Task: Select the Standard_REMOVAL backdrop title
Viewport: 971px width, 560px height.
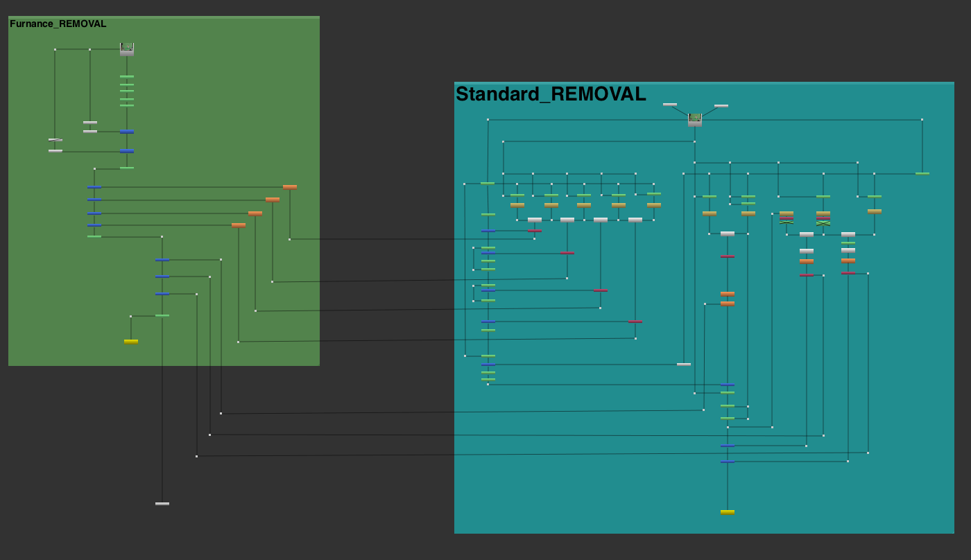Action: click(551, 94)
